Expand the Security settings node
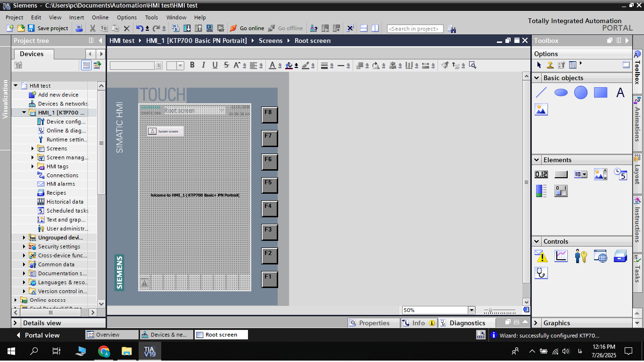Viewport: 644px width, 362px height. tap(24, 247)
